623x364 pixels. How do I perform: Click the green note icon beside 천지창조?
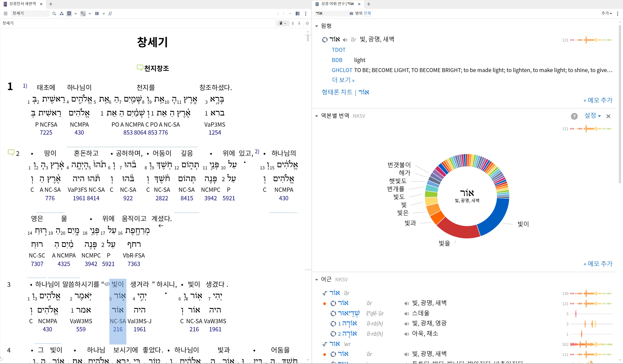140,68
